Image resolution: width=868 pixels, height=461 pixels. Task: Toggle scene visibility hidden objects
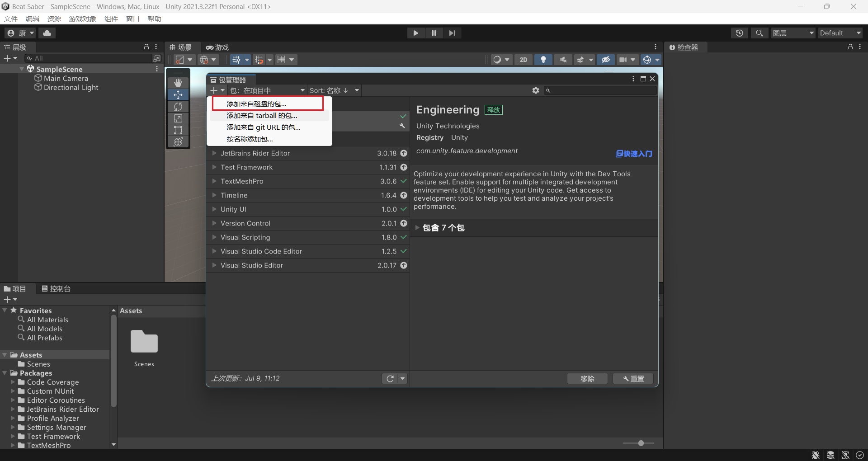click(606, 60)
